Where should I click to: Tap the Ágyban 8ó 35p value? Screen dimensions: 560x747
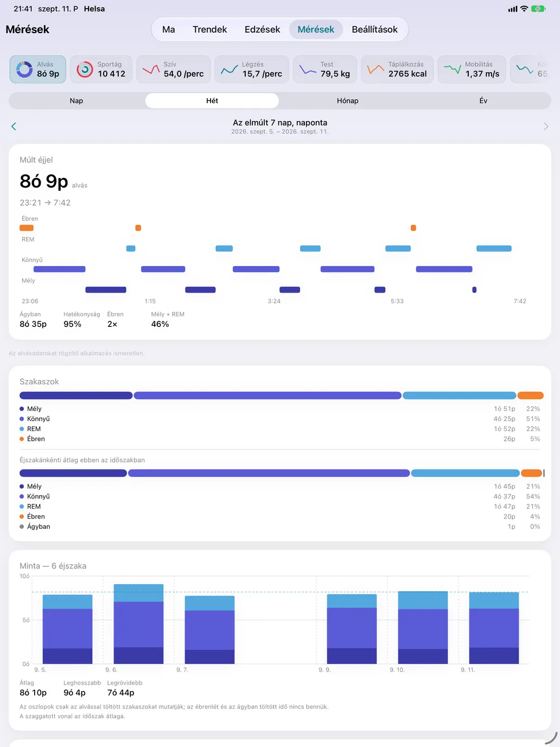tap(33, 324)
